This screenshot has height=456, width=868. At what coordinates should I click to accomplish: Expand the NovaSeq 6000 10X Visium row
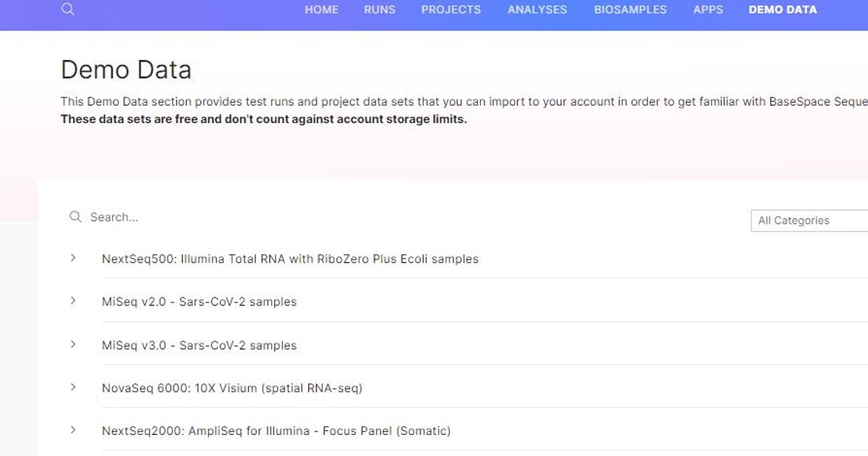point(73,387)
